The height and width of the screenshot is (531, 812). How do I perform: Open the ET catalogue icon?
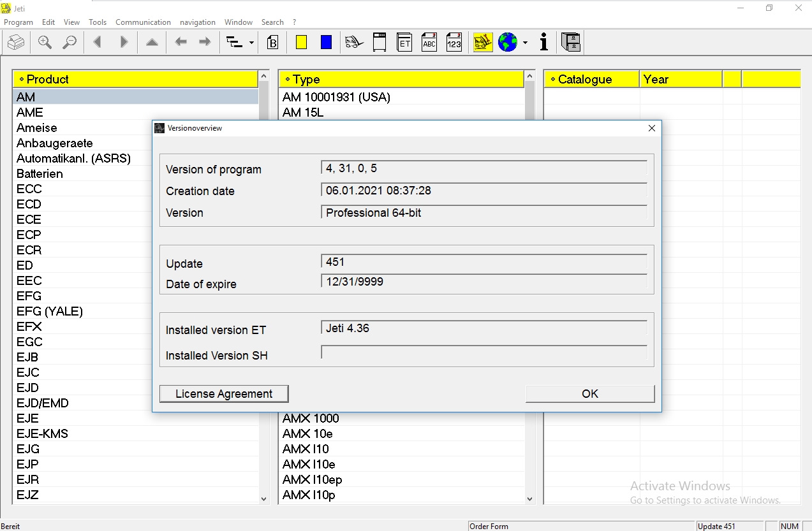(404, 42)
